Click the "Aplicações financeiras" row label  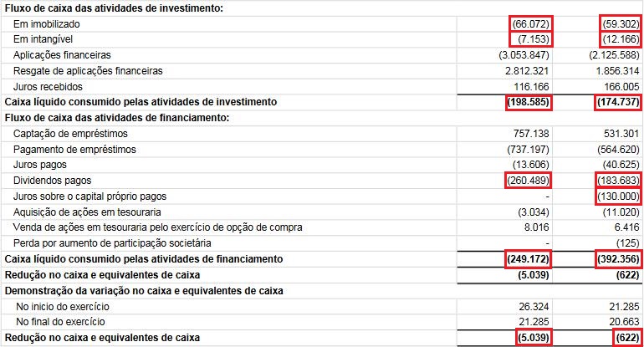[x=66, y=55]
